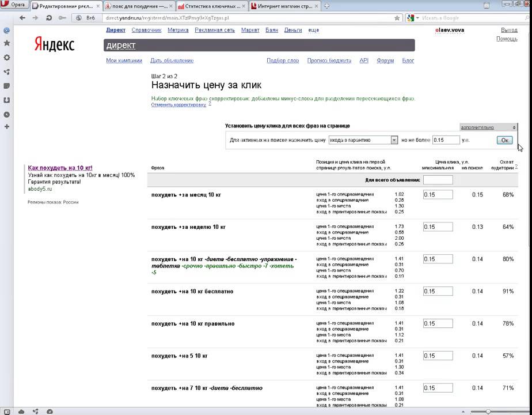Click the 'Отменить корректировку' link
The width and height of the screenshot is (532, 415).
coord(178,105)
